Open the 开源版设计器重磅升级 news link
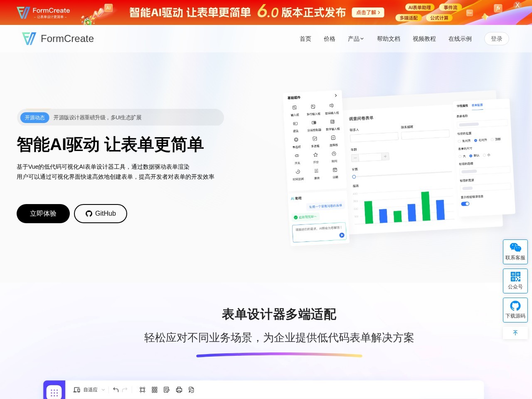This screenshot has height=399, width=532. point(97,118)
